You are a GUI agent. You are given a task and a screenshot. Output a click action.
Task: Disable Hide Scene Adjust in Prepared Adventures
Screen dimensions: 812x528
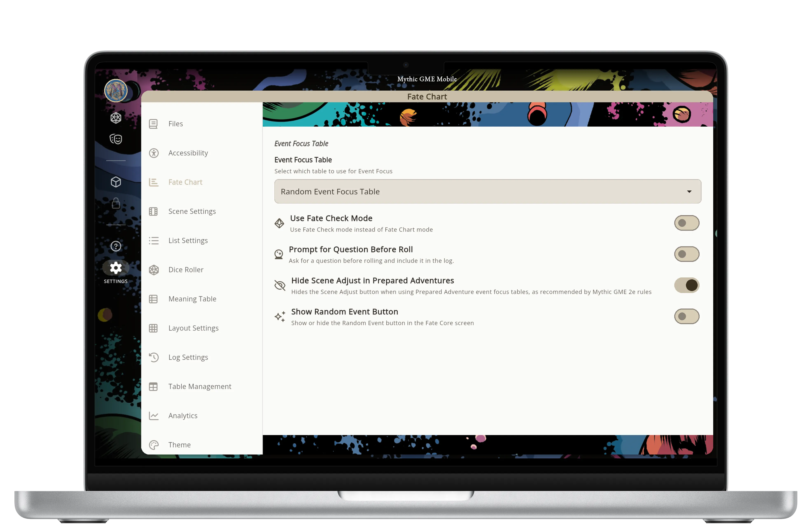[686, 285]
